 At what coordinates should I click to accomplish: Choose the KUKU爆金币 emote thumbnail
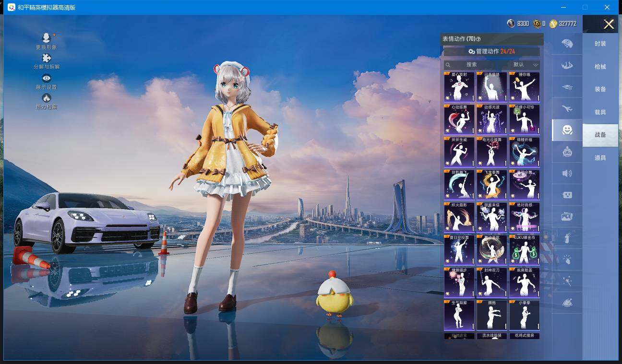pyautogui.click(x=524, y=250)
